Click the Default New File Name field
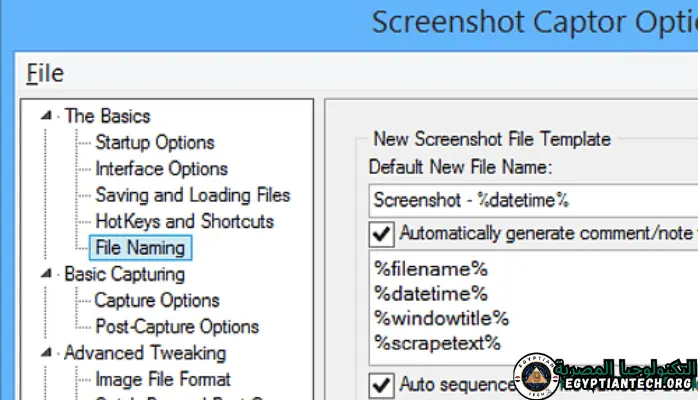The image size is (698, 400). [x=530, y=199]
